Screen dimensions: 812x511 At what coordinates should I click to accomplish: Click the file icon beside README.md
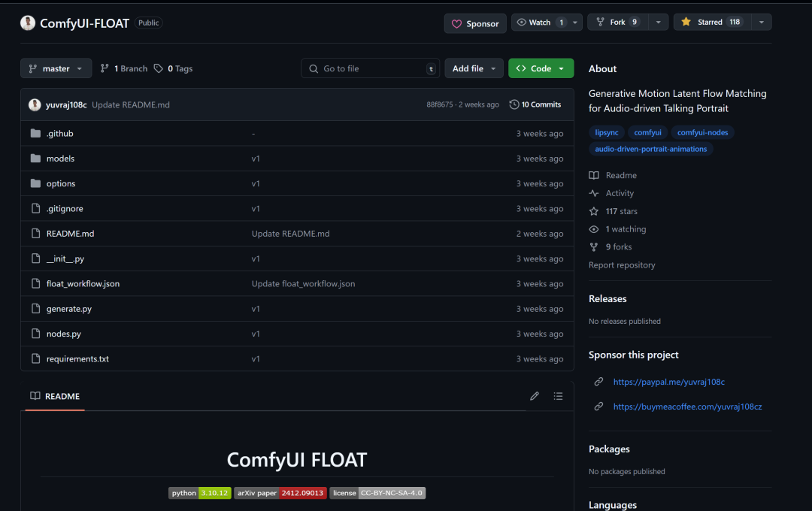[36, 234]
